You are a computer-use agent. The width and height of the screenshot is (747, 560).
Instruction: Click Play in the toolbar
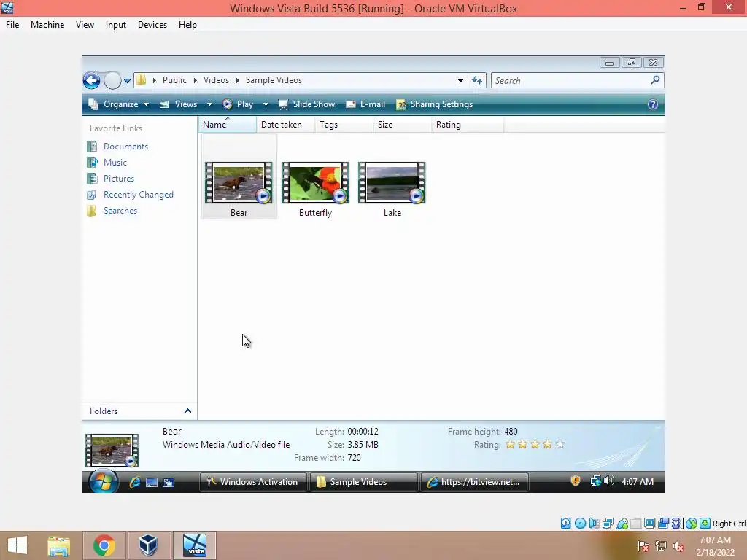[239, 104]
